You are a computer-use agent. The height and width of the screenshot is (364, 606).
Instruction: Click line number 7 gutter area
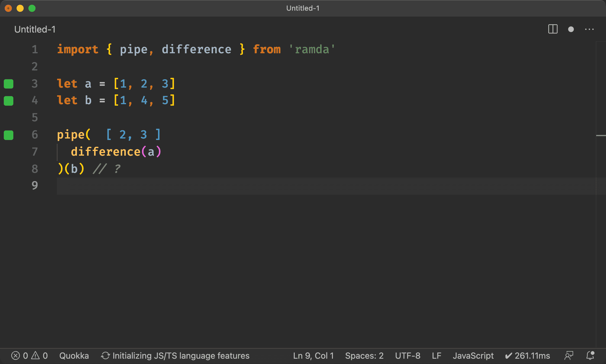[35, 152]
